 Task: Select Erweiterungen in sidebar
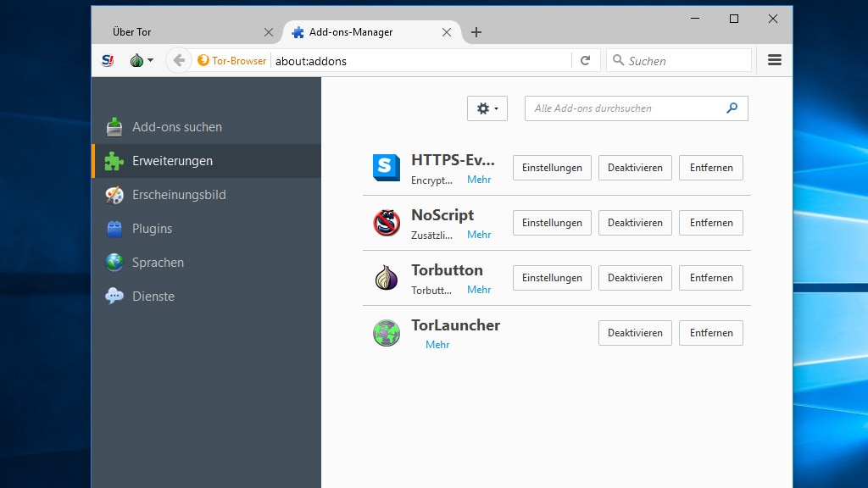pos(207,160)
